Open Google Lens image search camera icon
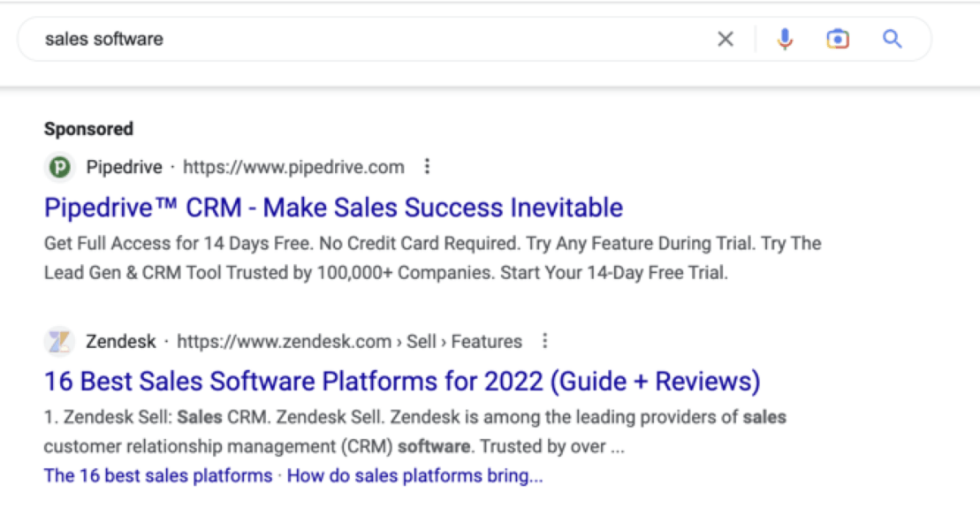 [x=838, y=39]
